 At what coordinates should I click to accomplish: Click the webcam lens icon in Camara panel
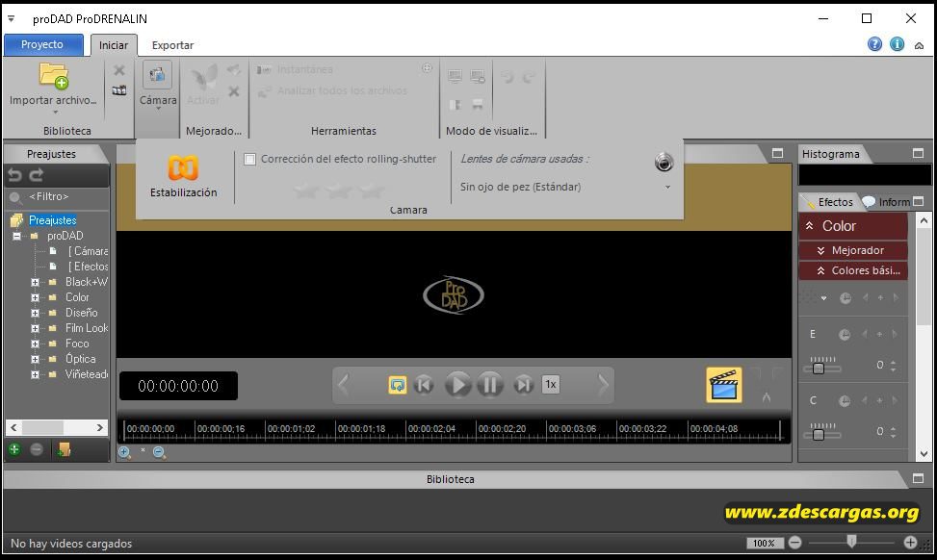tap(664, 162)
